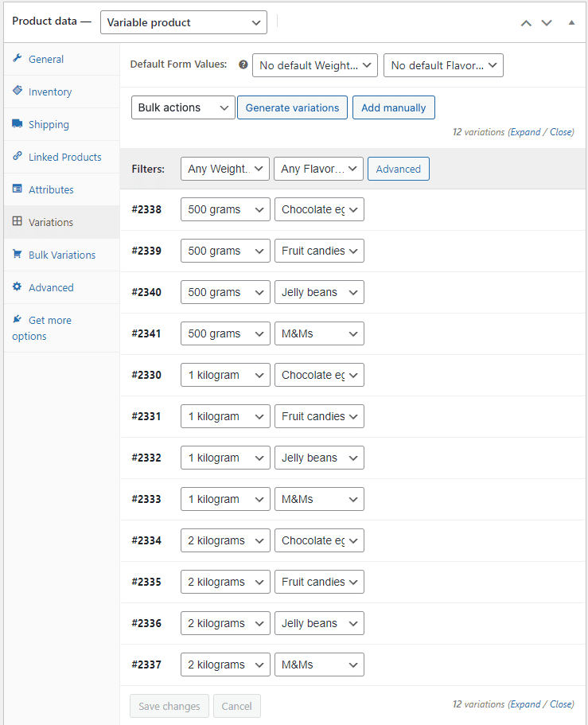Click the Generate variations button

(292, 108)
